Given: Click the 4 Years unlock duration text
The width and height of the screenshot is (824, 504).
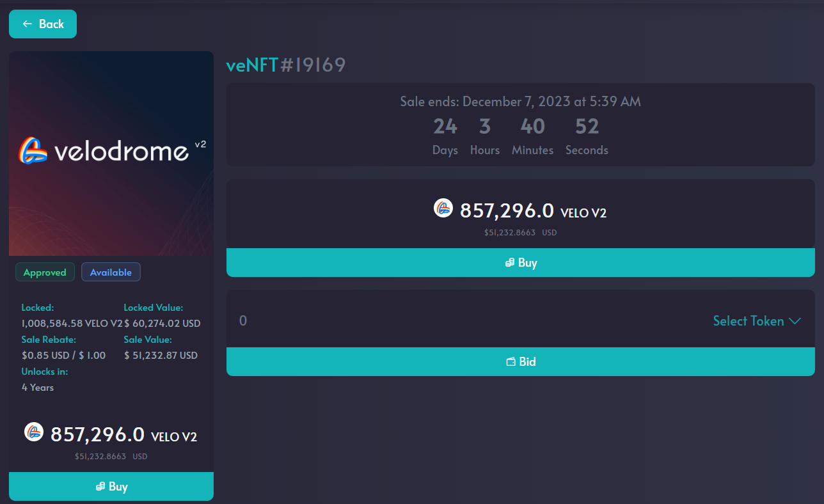Looking at the screenshot, I should [x=38, y=388].
